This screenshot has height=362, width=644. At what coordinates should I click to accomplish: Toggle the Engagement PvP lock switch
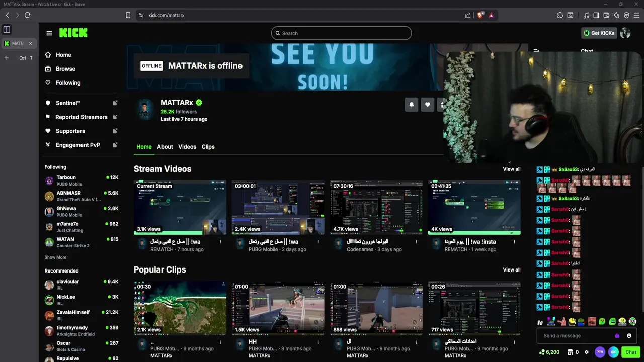click(x=115, y=145)
